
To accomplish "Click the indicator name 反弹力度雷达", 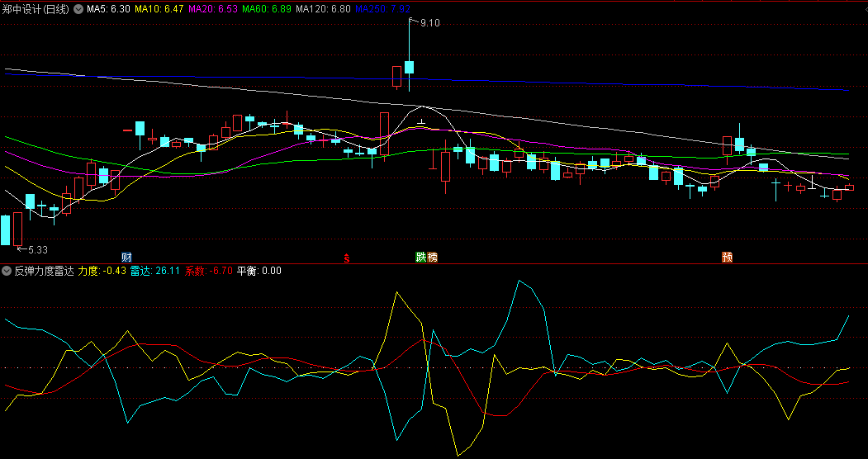I will pos(44,271).
